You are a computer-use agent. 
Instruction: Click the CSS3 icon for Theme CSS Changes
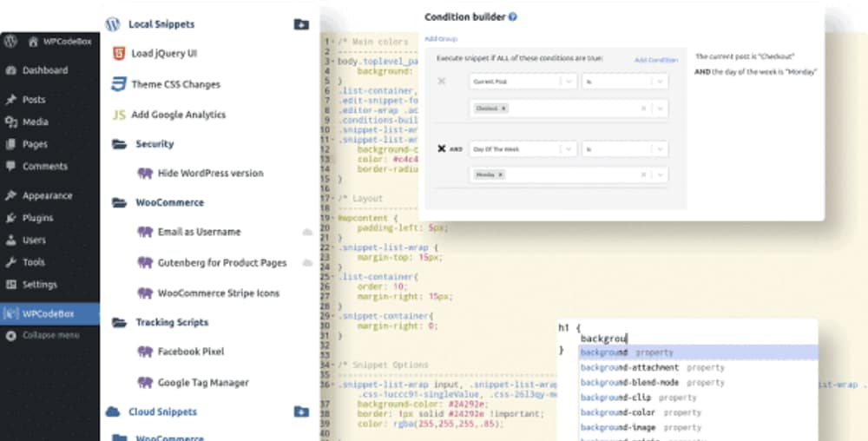(x=119, y=84)
